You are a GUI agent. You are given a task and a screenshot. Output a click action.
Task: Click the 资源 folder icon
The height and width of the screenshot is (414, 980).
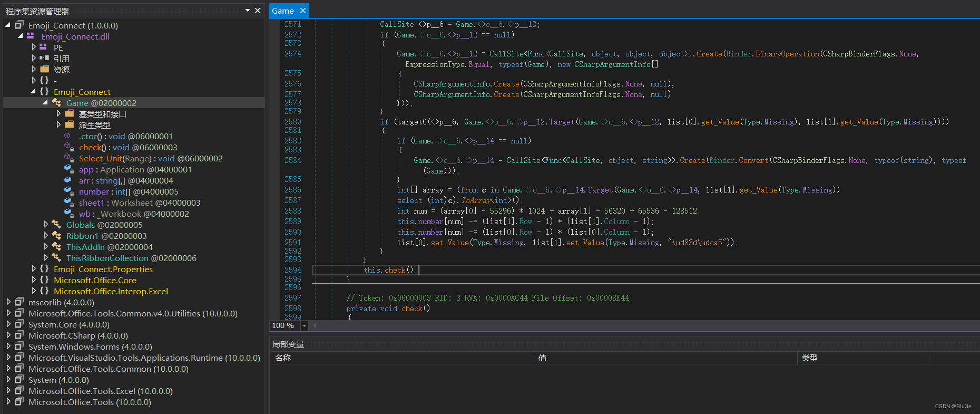coord(44,69)
